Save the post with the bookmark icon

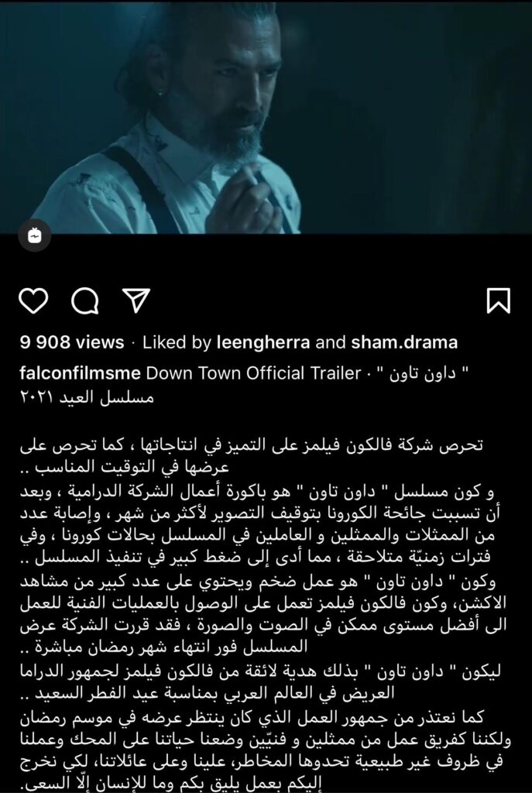[498, 301]
